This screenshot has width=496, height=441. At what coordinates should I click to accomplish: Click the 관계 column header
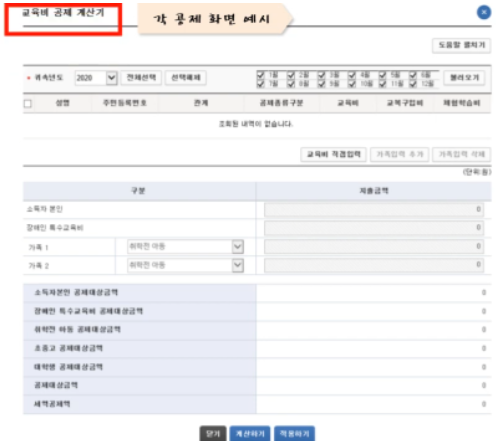201,103
